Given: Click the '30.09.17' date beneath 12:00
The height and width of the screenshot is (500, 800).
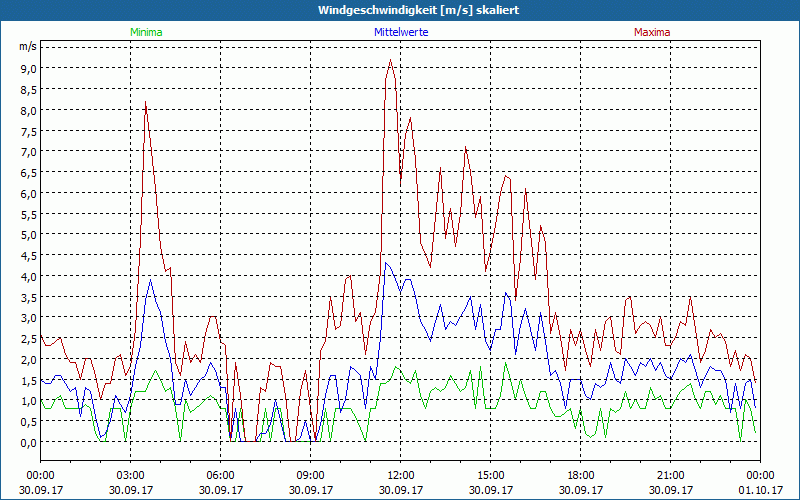Looking at the screenshot, I should coord(401,490).
